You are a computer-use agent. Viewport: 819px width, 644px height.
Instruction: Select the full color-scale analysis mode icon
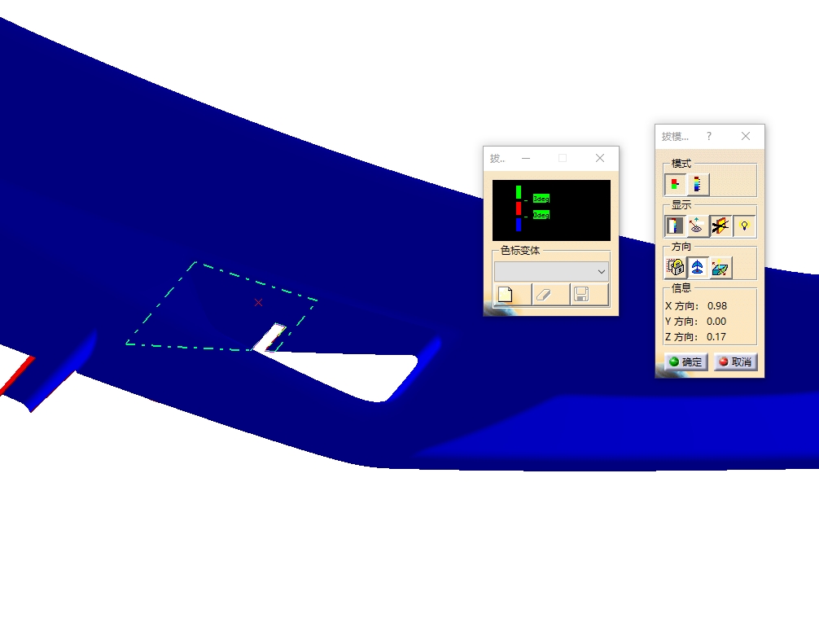tap(699, 185)
